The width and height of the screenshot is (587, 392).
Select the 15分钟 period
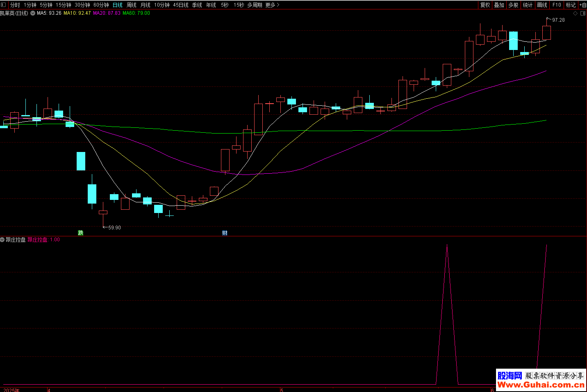(x=64, y=5)
